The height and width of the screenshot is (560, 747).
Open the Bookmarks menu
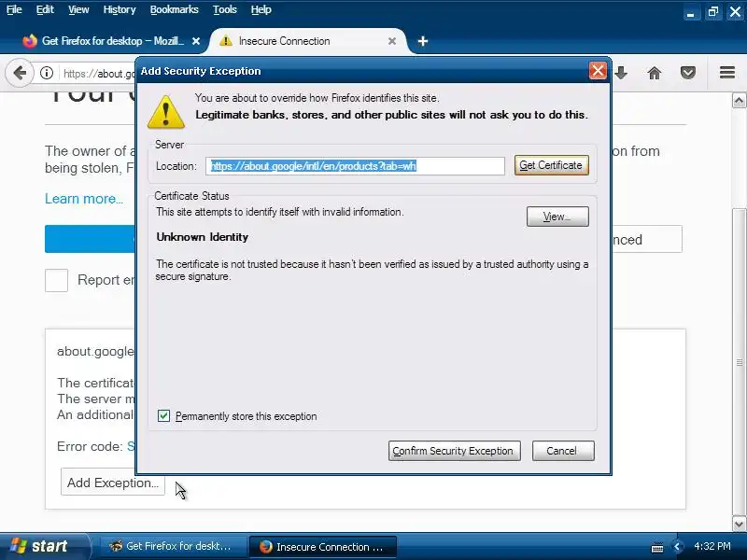click(x=174, y=9)
